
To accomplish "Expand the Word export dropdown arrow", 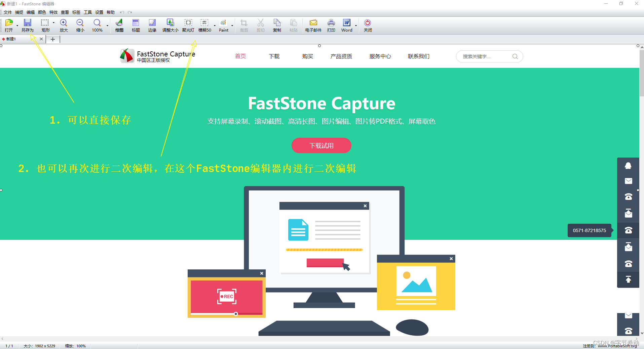I will (x=356, y=26).
